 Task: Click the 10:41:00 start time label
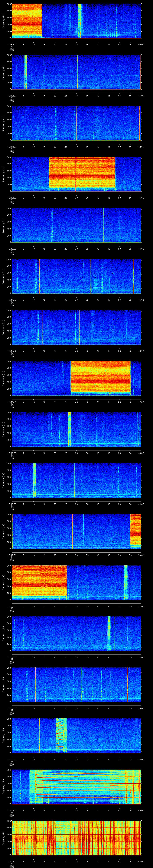click(12, 147)
